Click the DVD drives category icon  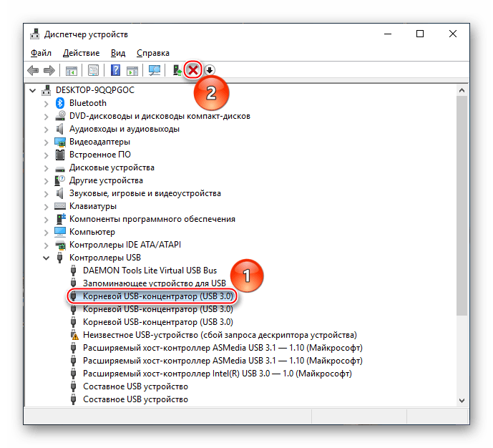point(60,116)
